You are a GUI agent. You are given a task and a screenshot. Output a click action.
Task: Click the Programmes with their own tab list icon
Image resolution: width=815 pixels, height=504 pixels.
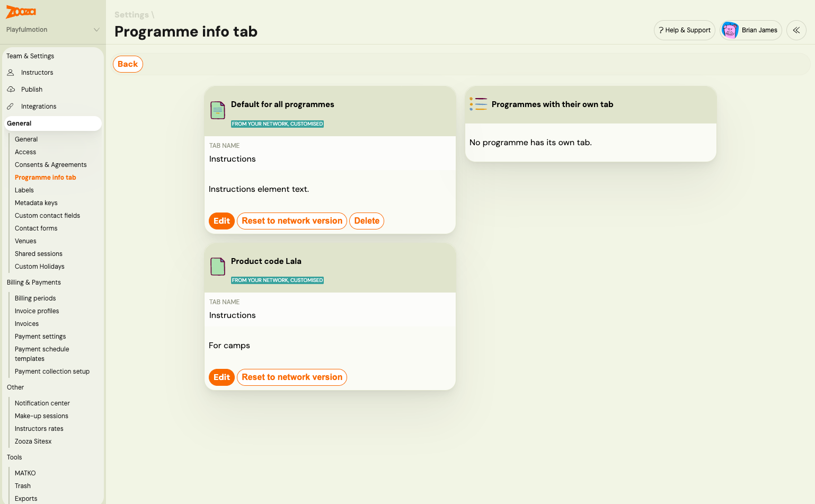pyautogui.click(x=478, y=104)
